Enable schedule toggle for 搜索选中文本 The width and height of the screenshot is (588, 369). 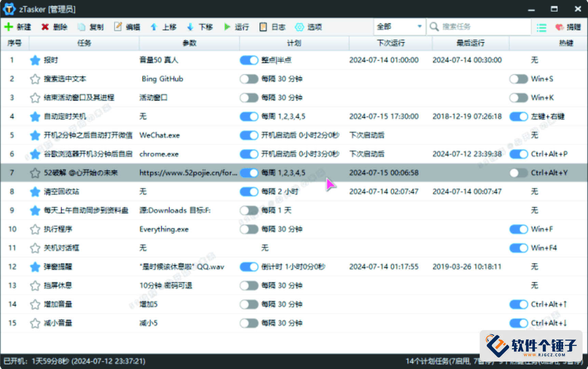pyautogui.click(x=249, y=79)
